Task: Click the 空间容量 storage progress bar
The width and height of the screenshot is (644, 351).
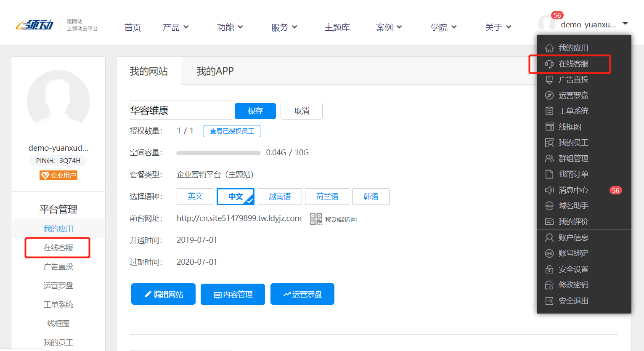Action: pyautogui.click(x=218, y=153)
